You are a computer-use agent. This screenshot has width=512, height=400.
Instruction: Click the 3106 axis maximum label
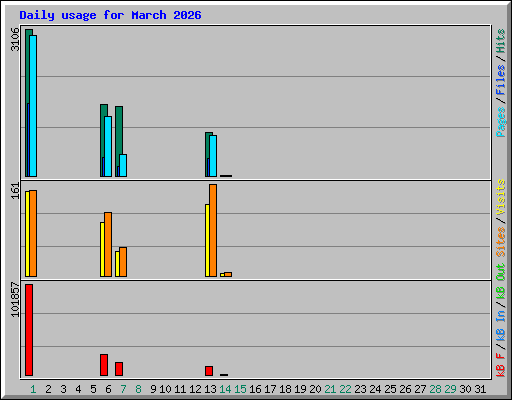pyautogui.click(x=15, y=39)
